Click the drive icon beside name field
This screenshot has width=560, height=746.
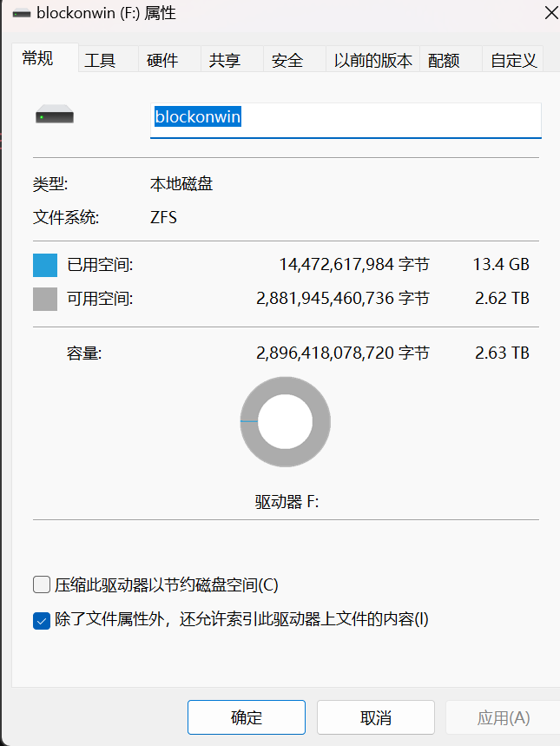55,116
